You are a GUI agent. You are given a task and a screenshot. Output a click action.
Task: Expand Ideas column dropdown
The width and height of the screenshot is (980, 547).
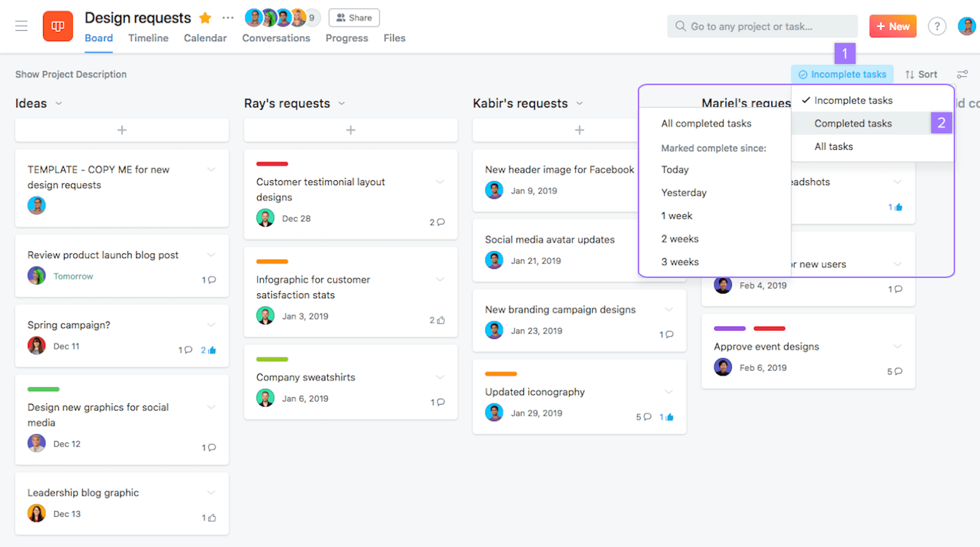pos(59,103)
